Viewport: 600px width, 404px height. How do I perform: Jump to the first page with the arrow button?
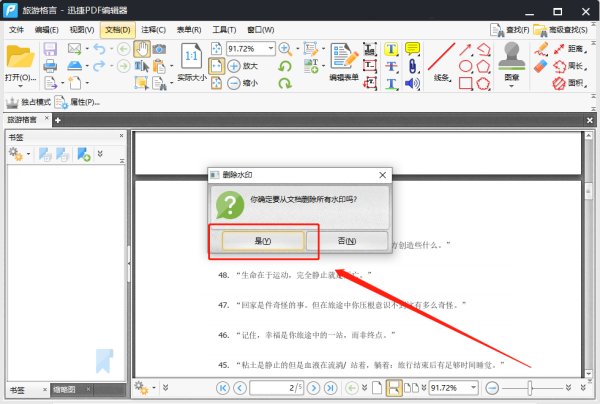(x=223, y=388)
